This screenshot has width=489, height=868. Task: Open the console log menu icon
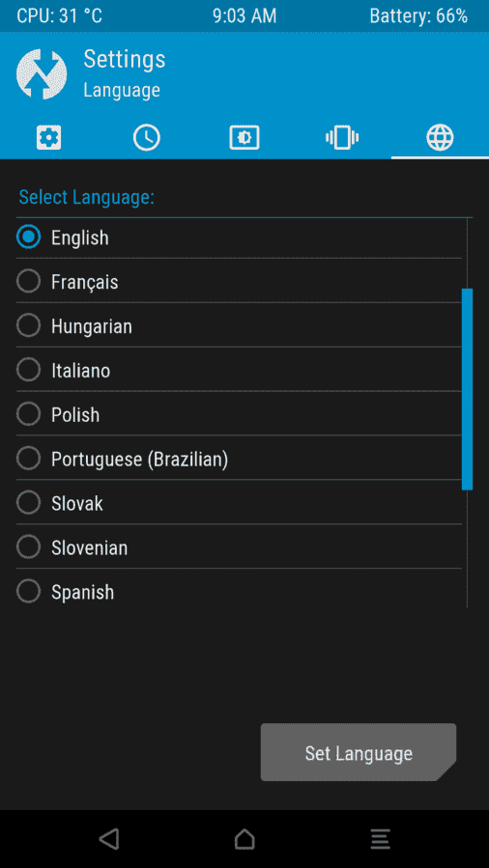coord(381,839)
